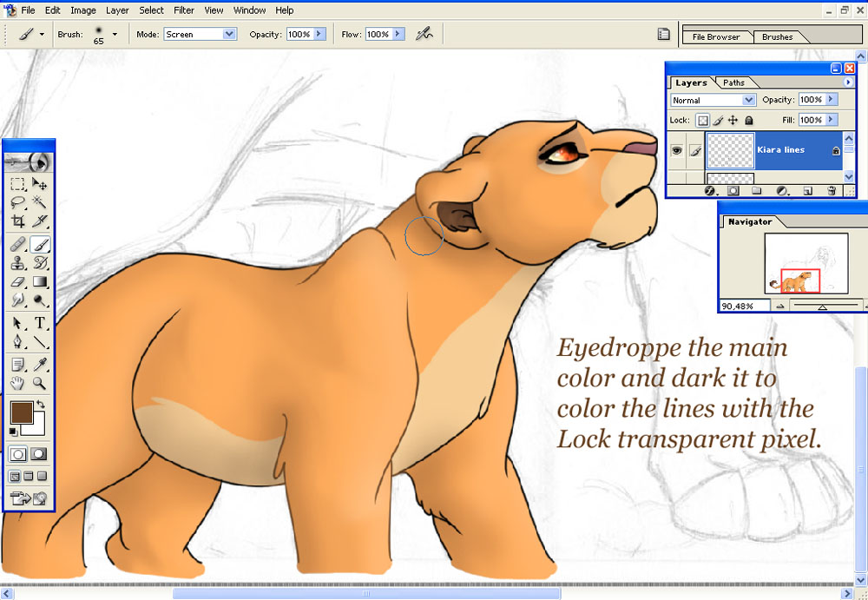Screen dimensions: 868x600
Task: Switch to the Paths tab
Action: [x=733, y=82]
